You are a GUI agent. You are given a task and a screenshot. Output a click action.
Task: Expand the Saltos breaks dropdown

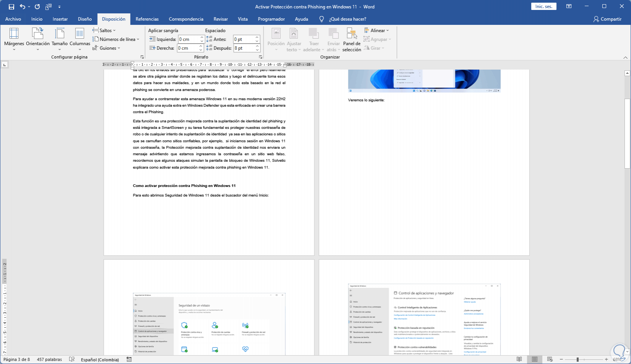pyautogui.click(x=104, y=31)
